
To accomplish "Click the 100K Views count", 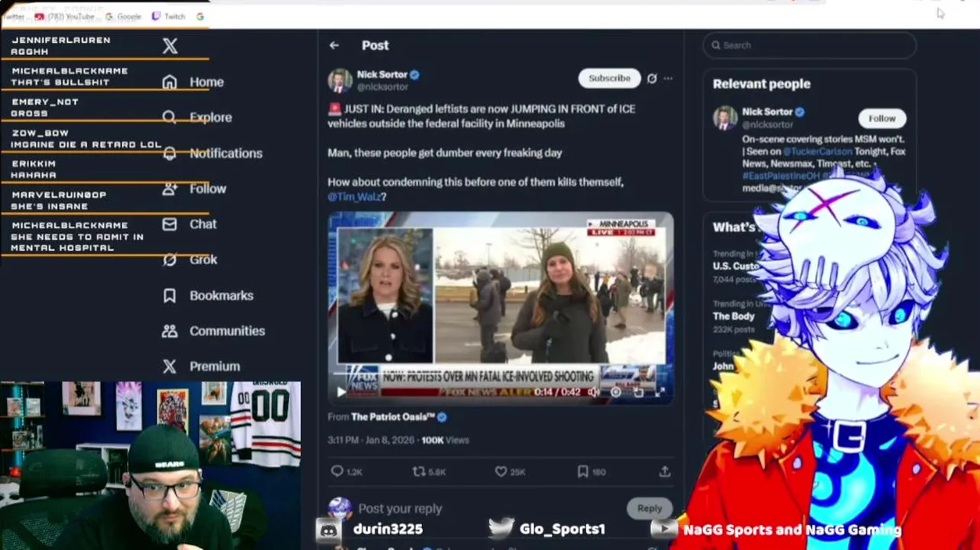I will [x=445, y=440].
